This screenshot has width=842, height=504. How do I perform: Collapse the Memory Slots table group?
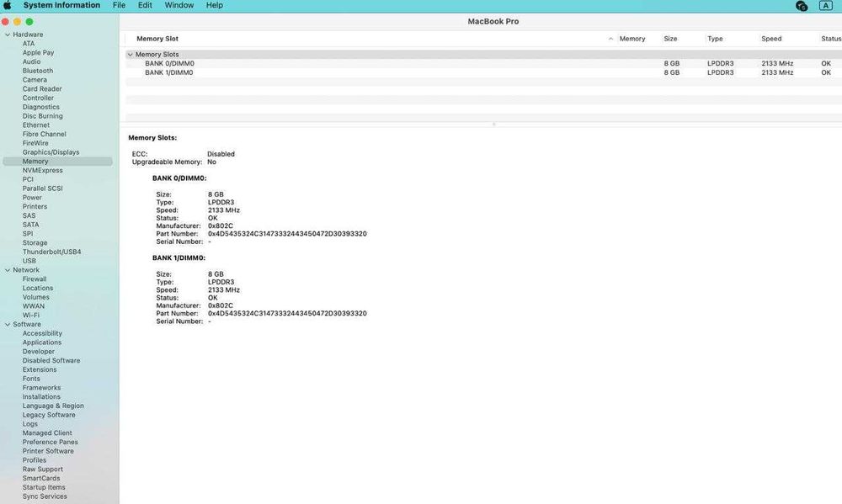tap(130, 54)
